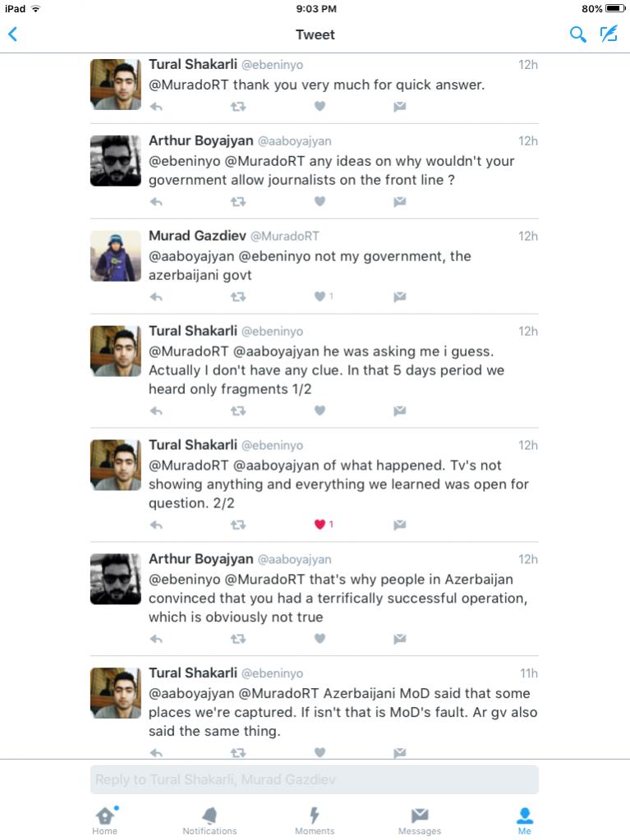Reply to 'terrifically successful operation' tweet
This screenshot has width=630, height=840.
[x=156, y=639]
